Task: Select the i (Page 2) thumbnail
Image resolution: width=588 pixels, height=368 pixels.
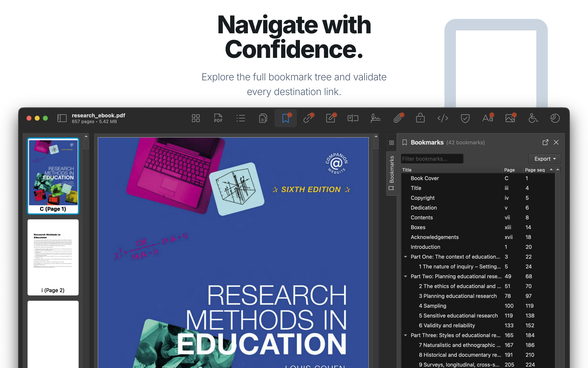Action: coord(53,257)
